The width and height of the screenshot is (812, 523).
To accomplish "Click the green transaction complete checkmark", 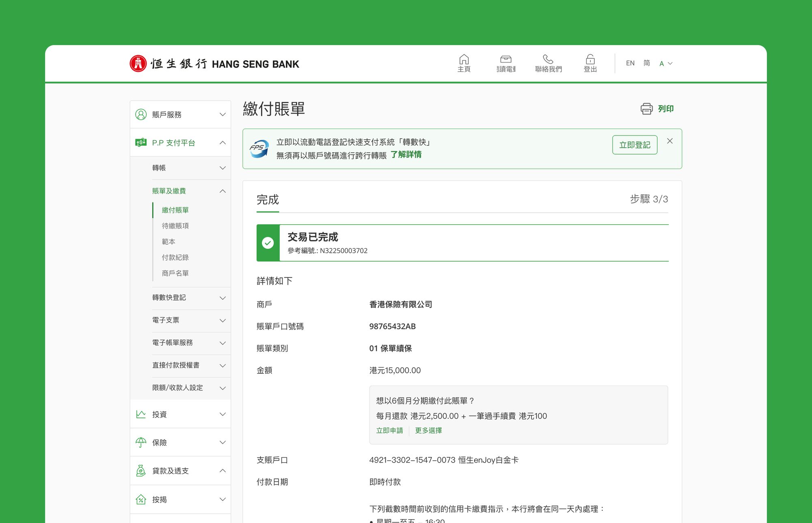I will coord(268,243).
